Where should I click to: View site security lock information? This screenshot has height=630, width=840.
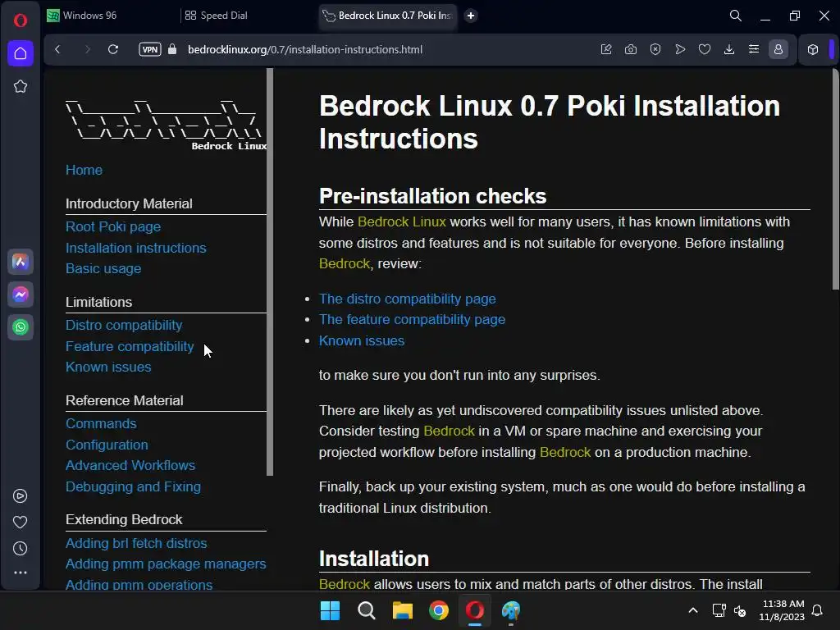click(x=172, y=49)
